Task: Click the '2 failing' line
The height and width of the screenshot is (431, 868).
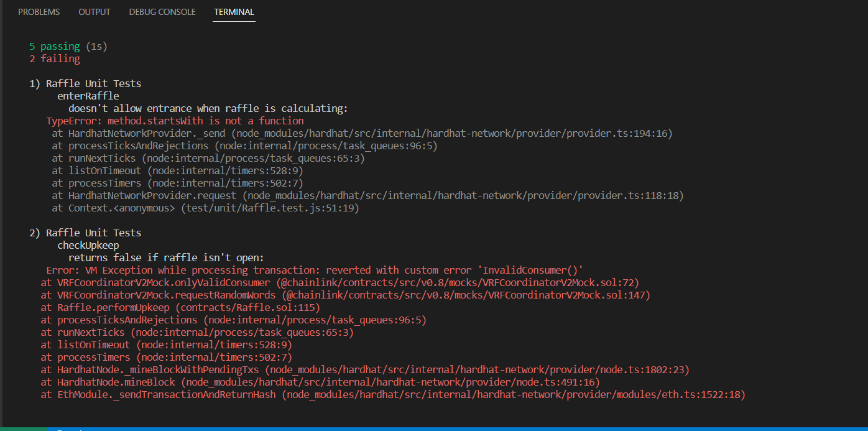Action: 55,59
